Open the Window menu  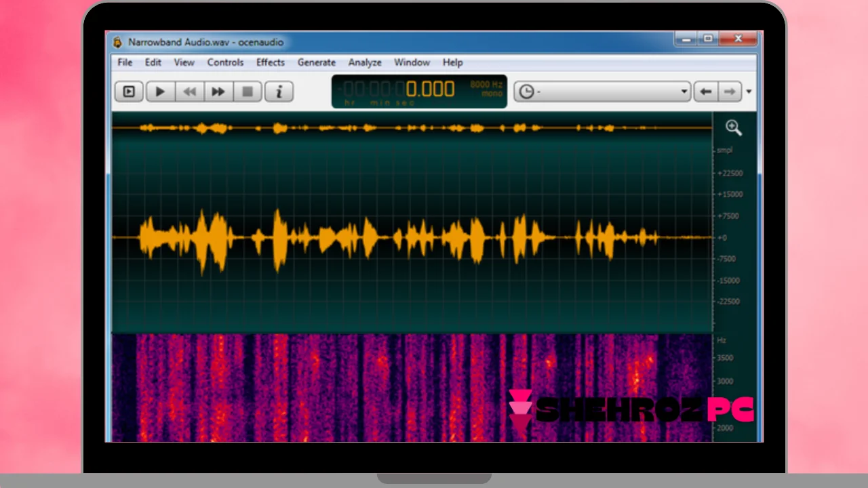coord(412,62)
